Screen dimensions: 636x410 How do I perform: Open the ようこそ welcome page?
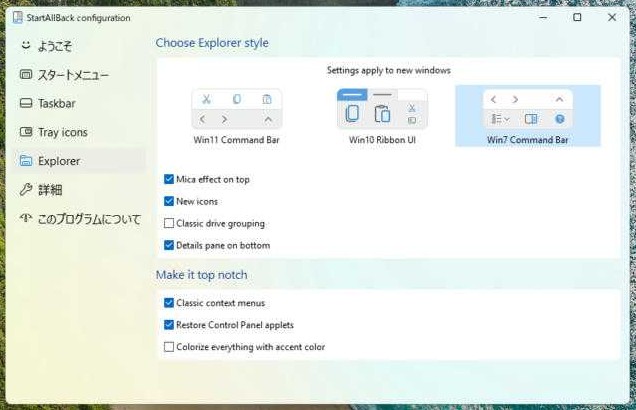(79, 46)
